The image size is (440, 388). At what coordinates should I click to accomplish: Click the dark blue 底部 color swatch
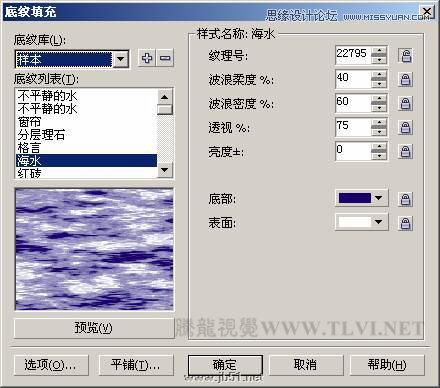point(354,198)
